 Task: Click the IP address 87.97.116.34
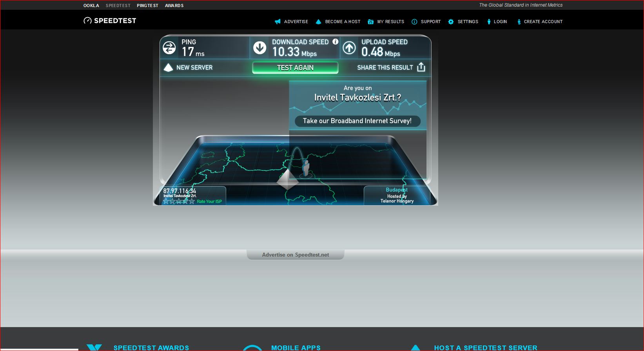pyautogui.click(x=180, y=191)
